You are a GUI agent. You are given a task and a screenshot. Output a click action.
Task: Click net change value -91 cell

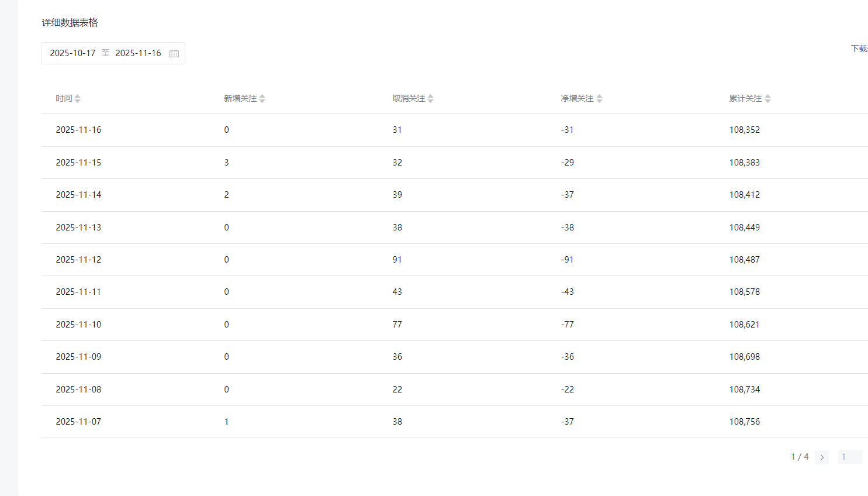tap(567, 260)
